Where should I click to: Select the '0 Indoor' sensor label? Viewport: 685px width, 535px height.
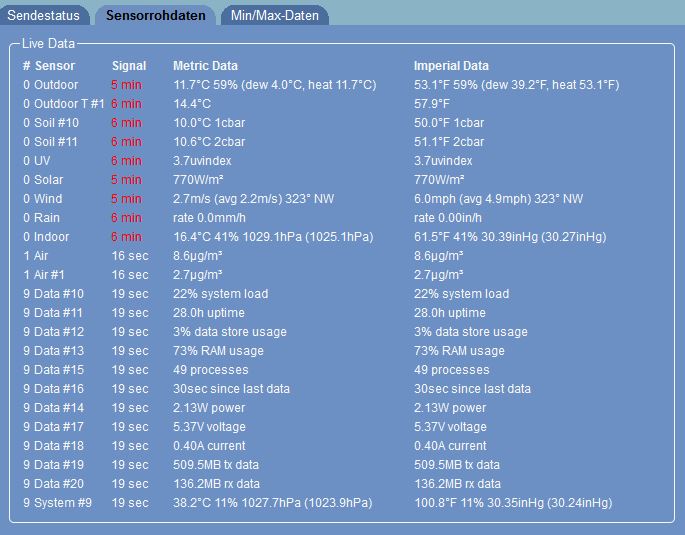click(x=46, y=237)
